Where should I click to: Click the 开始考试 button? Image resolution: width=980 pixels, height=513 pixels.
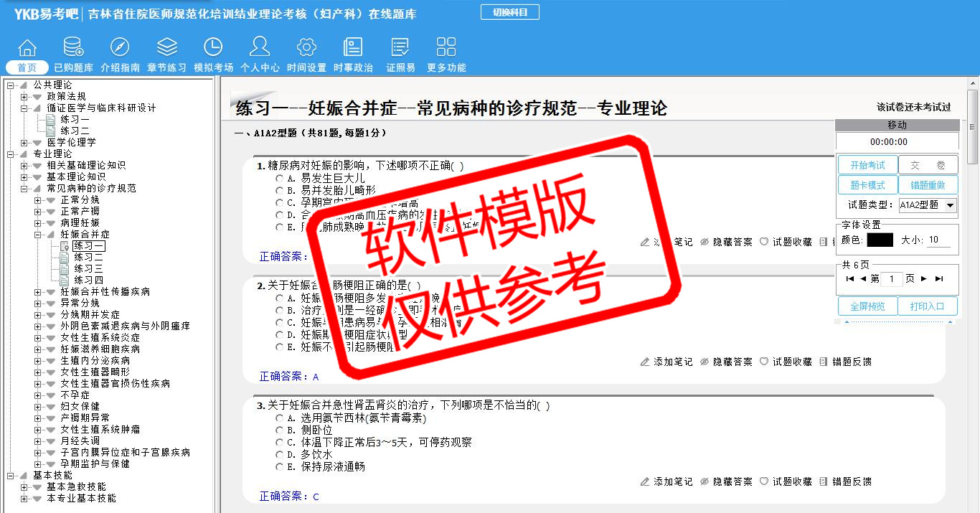point(867,165)
